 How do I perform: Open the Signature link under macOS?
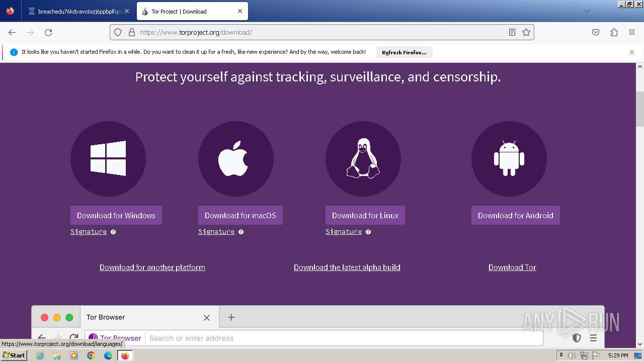click(x=216, y=232)
